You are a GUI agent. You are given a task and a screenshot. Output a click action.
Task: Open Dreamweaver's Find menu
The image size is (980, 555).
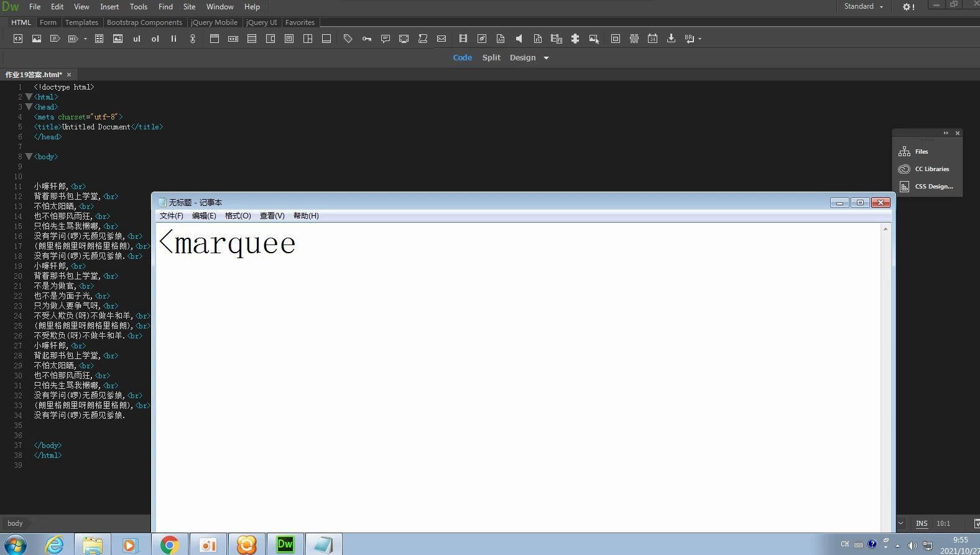(165, 6)
